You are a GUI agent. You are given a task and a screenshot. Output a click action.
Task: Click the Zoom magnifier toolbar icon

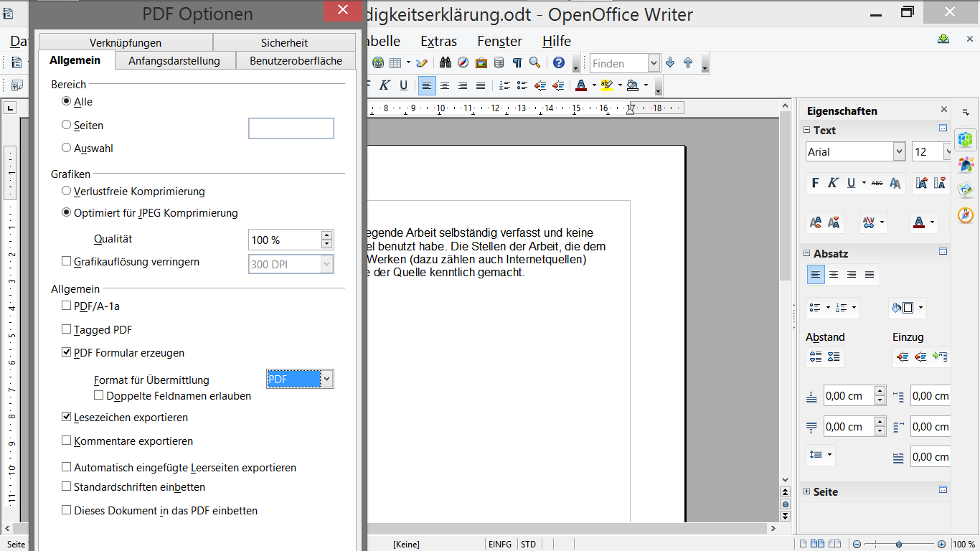coord(534,63)
